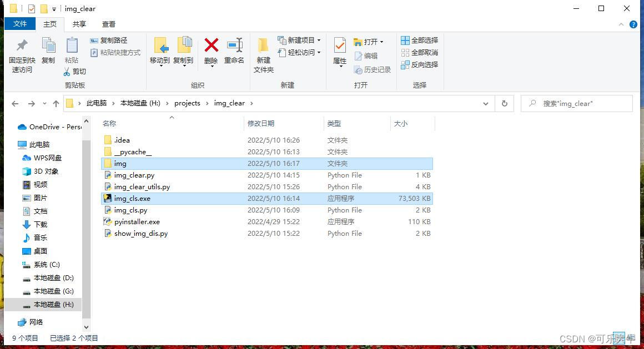The width and height of the screenshot is (644, 349).
Task: Click the Rename (重命名) ribbon icon
Action: click(x=234, y=47)
